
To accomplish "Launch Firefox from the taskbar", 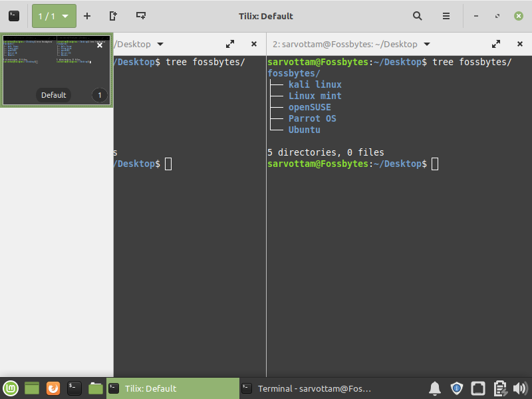I will tap(53, 388).
